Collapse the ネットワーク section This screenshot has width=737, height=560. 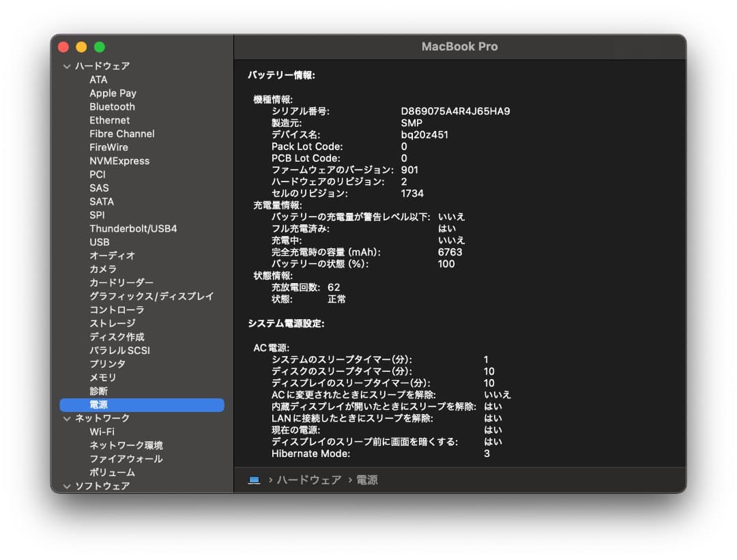(67, 418)
